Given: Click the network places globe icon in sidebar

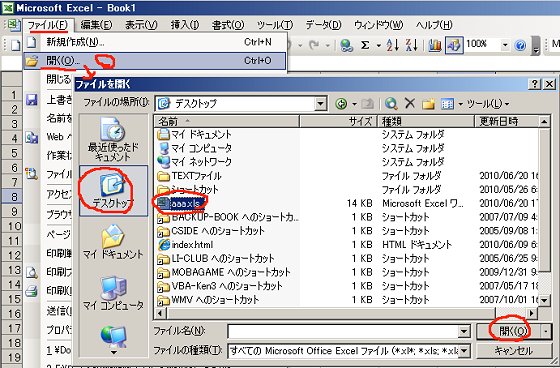Looking at the screenshot, I should [x=114, y=338].
